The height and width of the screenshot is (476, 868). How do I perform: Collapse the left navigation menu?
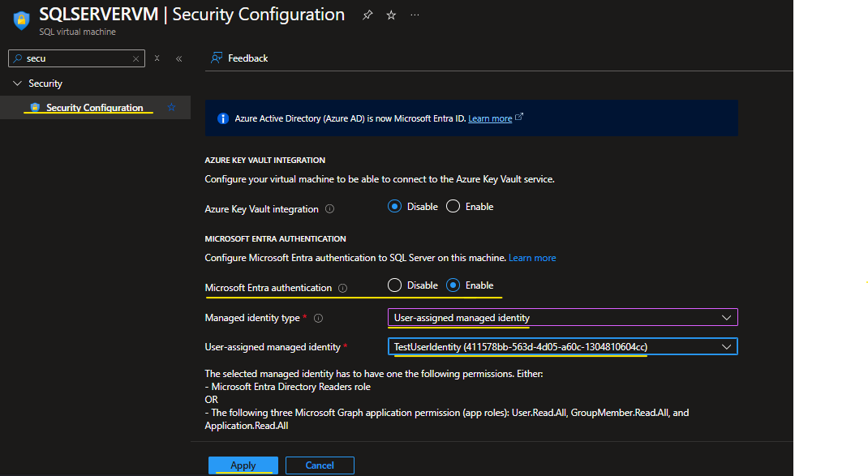coord(178,58)
